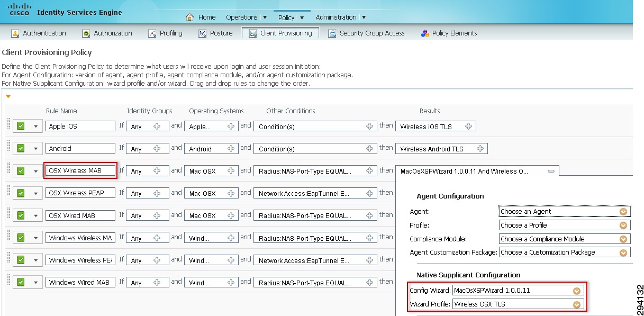Click the Cisco logo
This screenshot has height=316, width=644.
tap(19, 10)
